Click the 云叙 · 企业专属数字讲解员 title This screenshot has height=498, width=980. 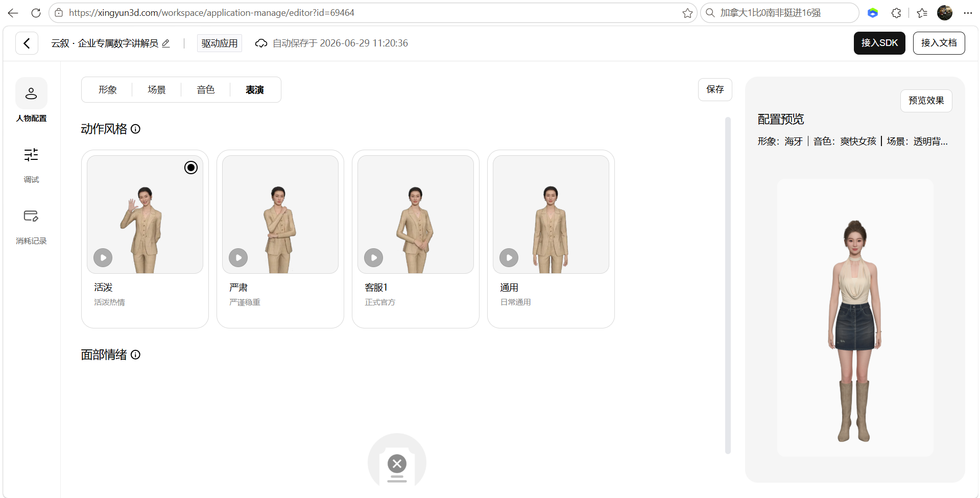coord(105,43)
